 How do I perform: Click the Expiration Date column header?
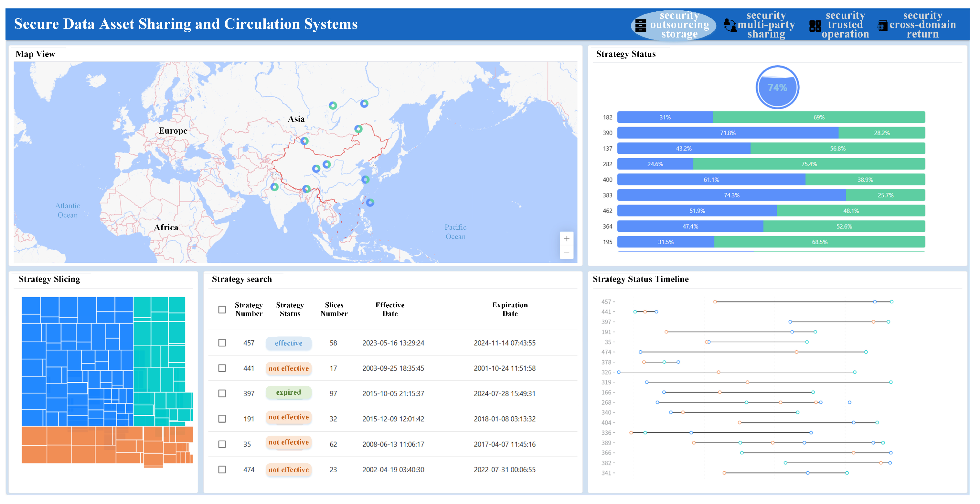509,310
